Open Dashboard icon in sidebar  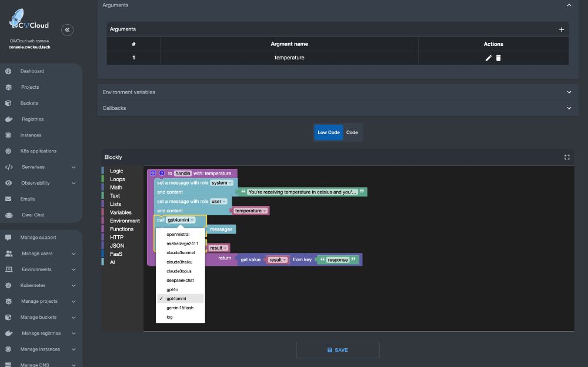tap(8, 71)
